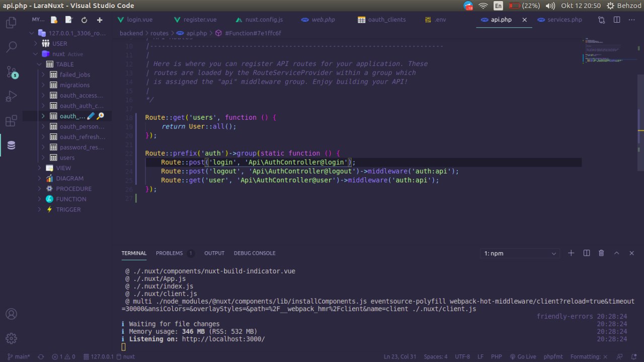The height and width of the screenshot is (362, 644).
Task: Open Ln 23, Col 31 go-to-line indicator
Action: pos(400,356)
